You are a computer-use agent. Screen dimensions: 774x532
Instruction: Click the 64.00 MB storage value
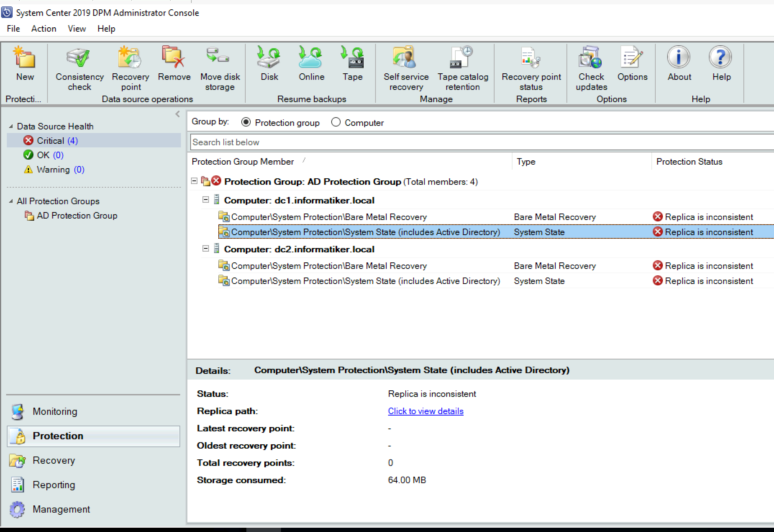[407, 480]
